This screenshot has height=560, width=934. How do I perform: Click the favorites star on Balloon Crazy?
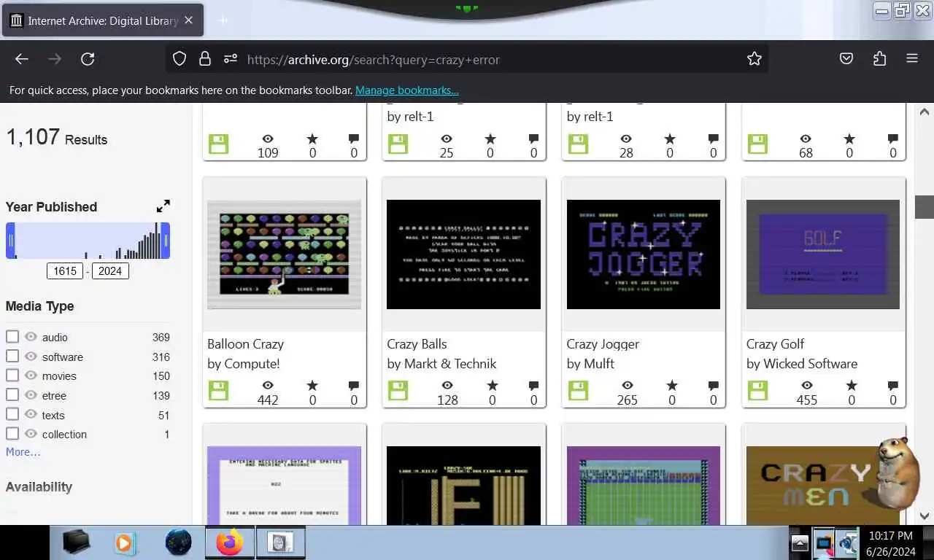(x=312, y=385)
